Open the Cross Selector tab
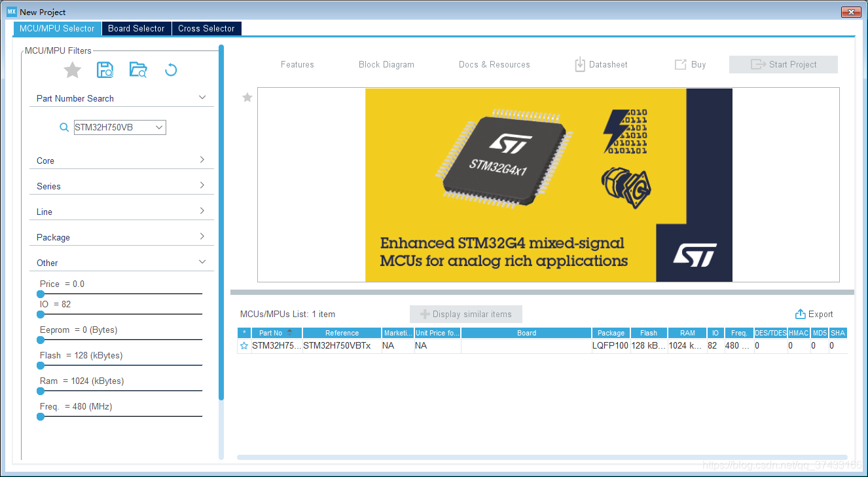Screen dimensions: 868x477 [206, 28]
